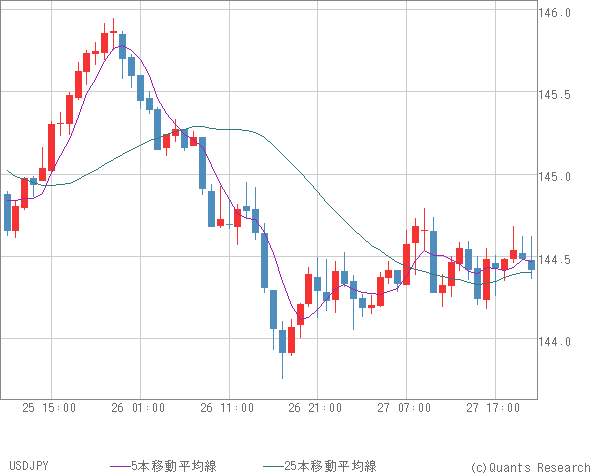Viewport: 600px width, 475px height.
Task: Click the '26 11:00' time axis label
Action: 227,408
